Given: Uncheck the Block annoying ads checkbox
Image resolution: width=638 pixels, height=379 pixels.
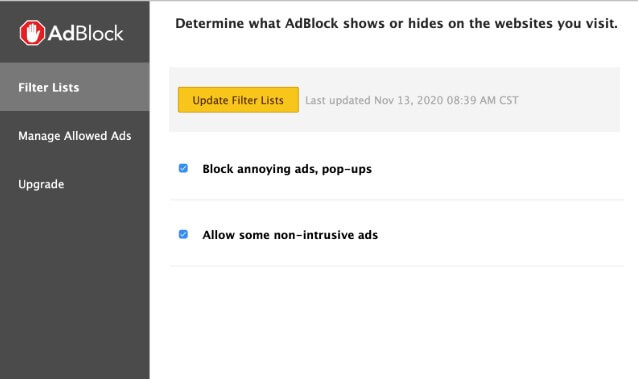Looking at the screenshot, I should [x=183, y=168].
